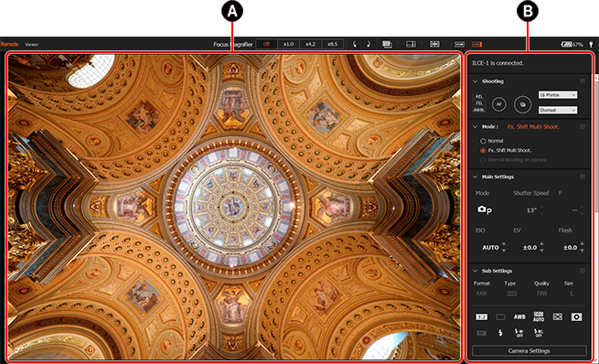The image size is (599, 364).
Task: Toggle red-eye reduction OFF icon
Action: (519, 333)
